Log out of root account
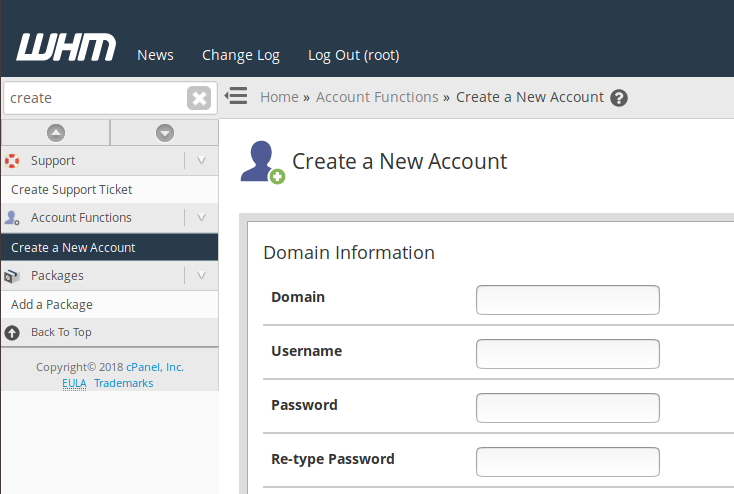734x494 pixels. 353,55
